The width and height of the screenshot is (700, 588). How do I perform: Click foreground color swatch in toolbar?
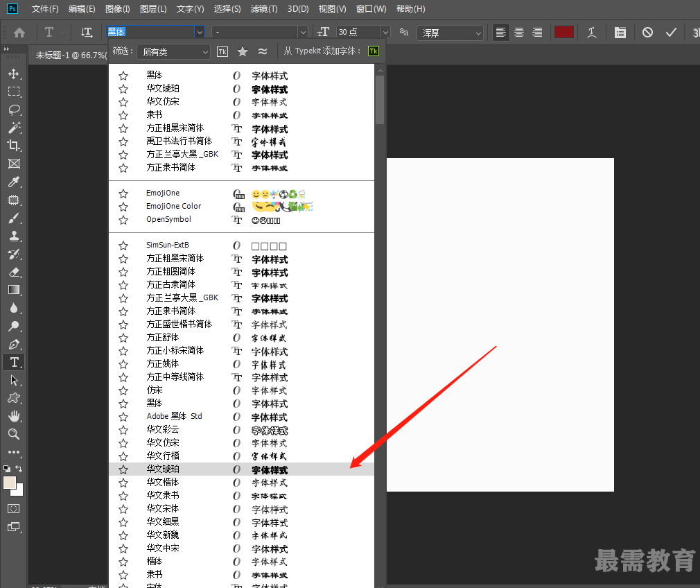point(10,483)
